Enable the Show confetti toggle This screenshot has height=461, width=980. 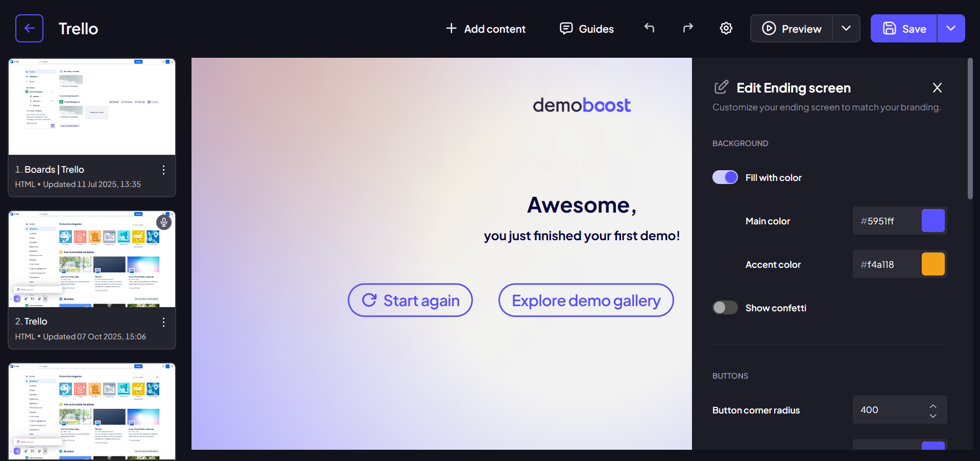click(725, 308)
